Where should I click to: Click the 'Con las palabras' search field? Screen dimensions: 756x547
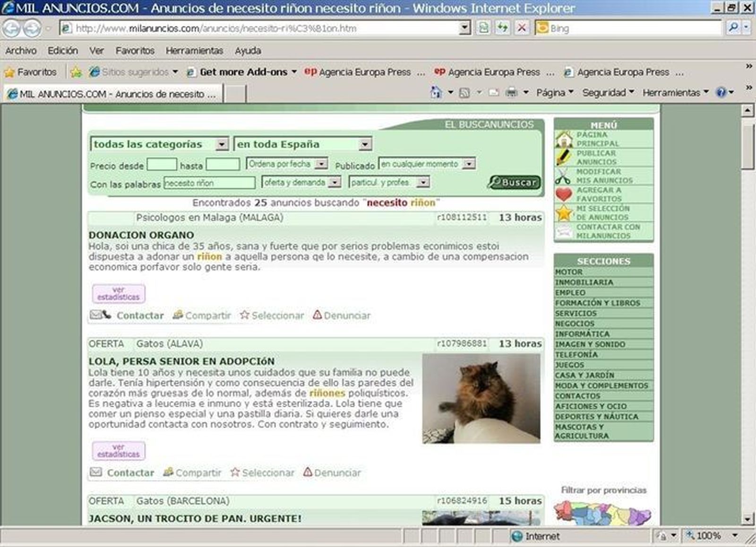click(x=210, y=183)
